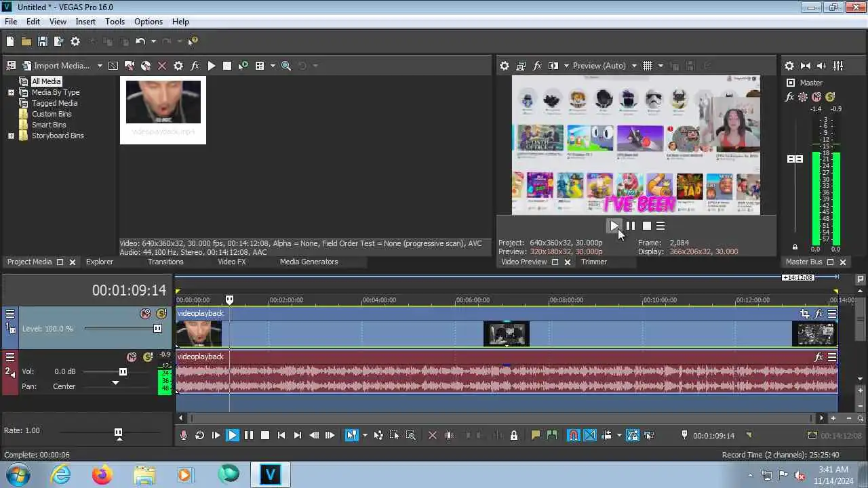Open VEGAS Pro from the Windows taskbar
Screen dimensions: 868x488
(270, 474)
